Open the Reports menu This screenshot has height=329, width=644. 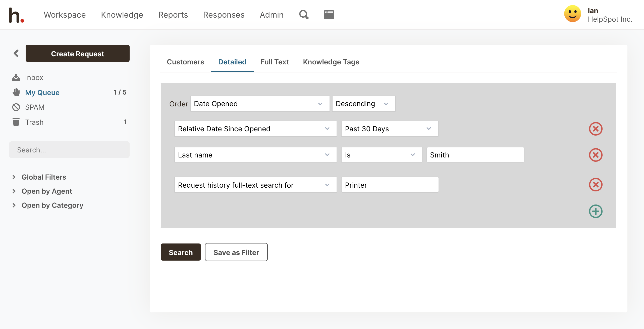click(x=173, y=15)
